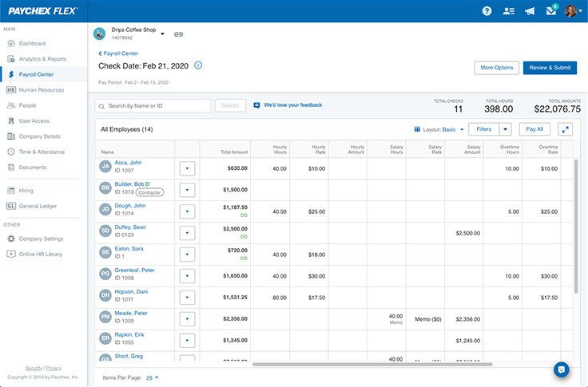The height and width of the screenshot is (387, 588).
Task: Open the Filters dropdown arrow
Action: [x=505, y=129]
